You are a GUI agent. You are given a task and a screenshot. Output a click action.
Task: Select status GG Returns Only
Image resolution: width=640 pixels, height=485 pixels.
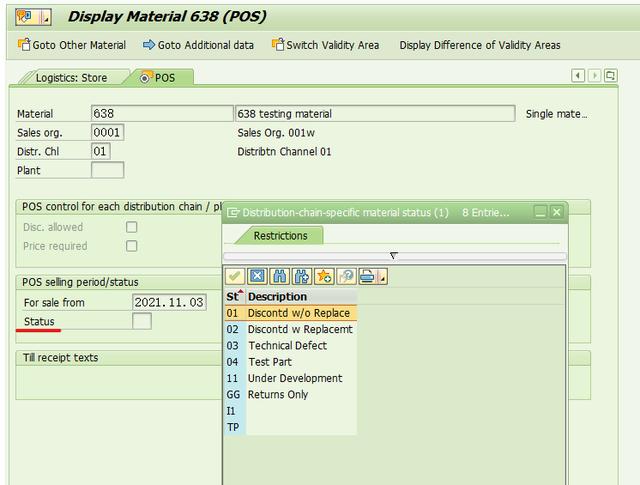[x=291, y=395]
